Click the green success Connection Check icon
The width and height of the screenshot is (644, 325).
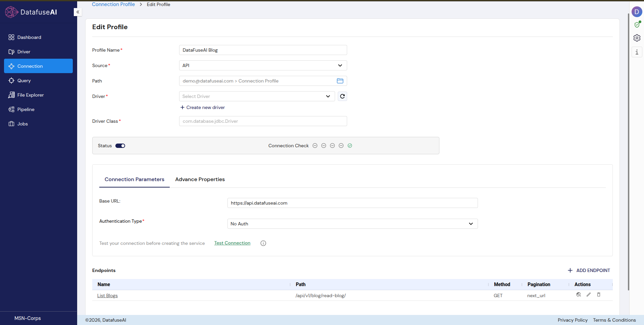pos(350,146)
